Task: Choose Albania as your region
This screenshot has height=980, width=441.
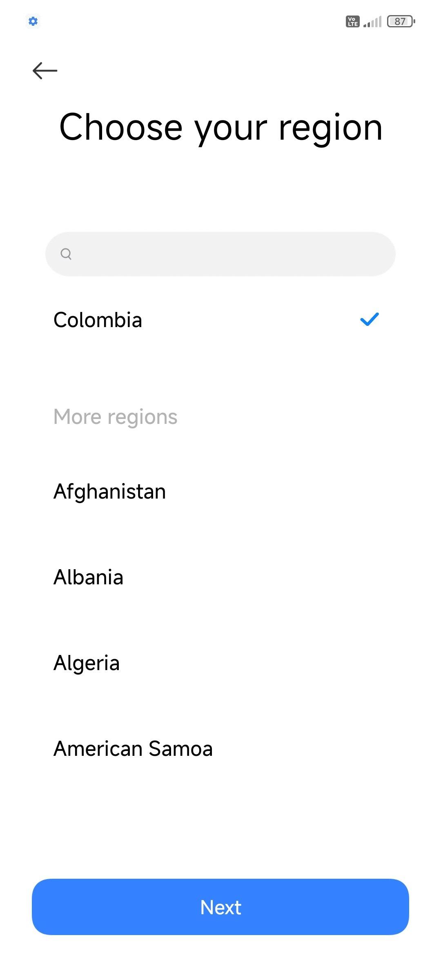Action: point(88,577)
